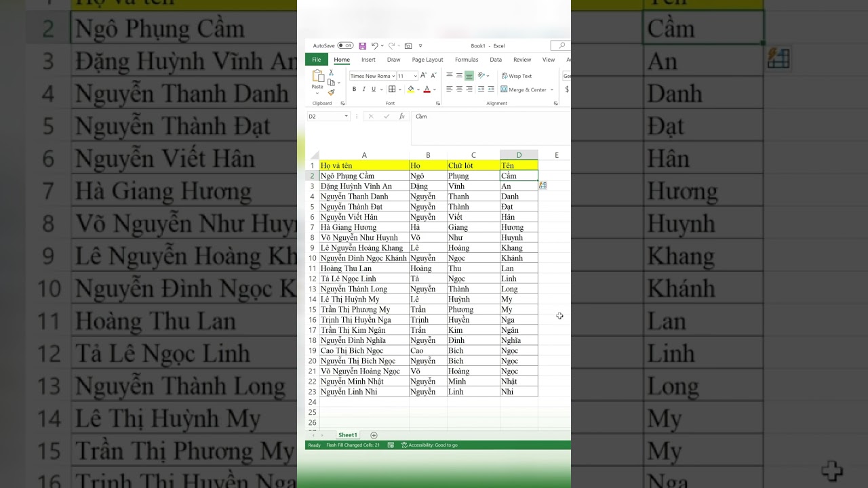Click the Format Painter brush
The width and height of the screenshot is (868, 488).
tap(331, 92)
